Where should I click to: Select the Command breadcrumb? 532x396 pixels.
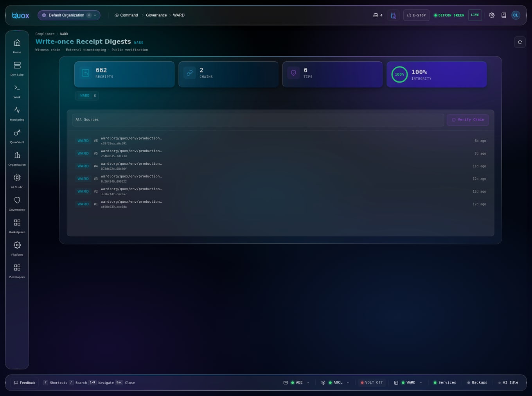pyautogui.click(x=126, y=15)
